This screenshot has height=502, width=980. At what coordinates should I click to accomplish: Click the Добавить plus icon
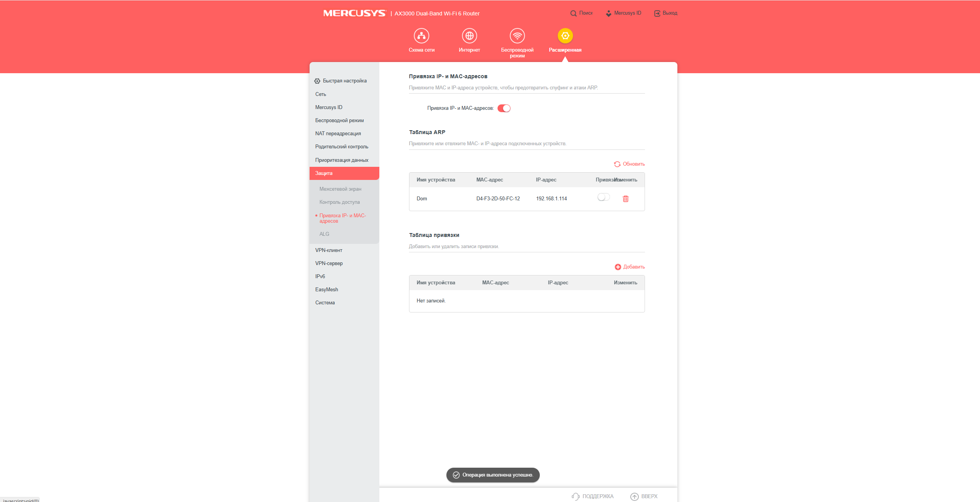pyautogui.click(x=618, y=267)
